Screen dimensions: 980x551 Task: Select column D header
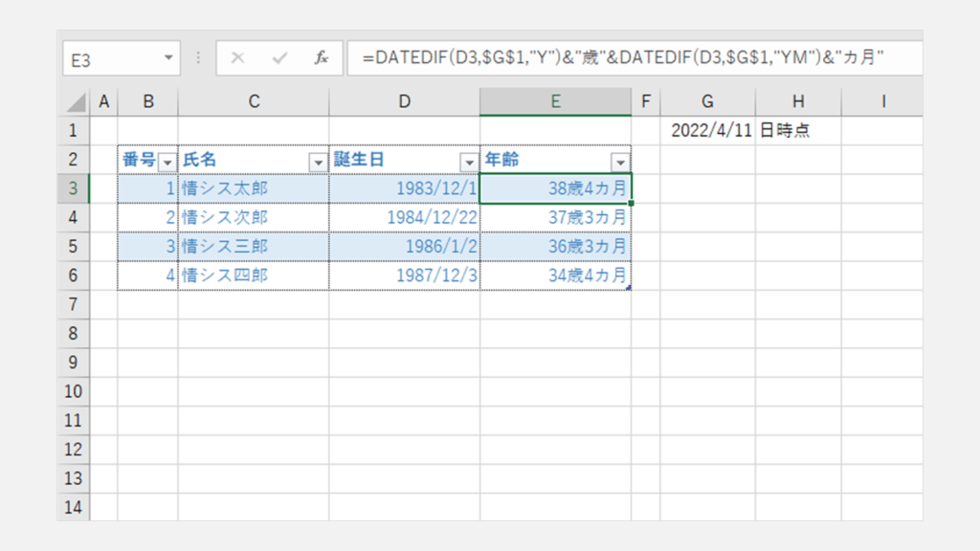pyautogui.click(x=404, y=101)
